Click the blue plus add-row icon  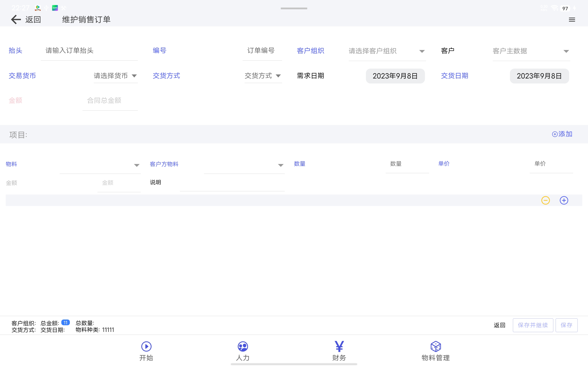[564, 200]
